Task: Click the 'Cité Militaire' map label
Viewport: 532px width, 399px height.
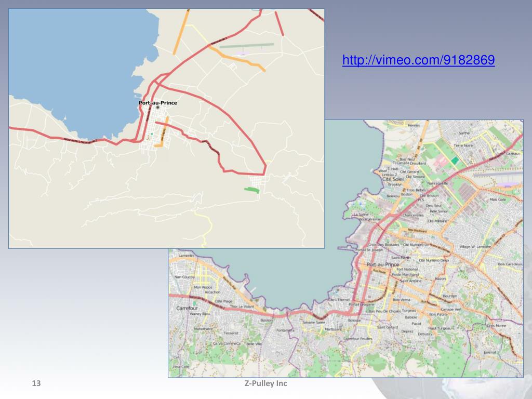Action: pyautogui.click(x=437, y=221)
